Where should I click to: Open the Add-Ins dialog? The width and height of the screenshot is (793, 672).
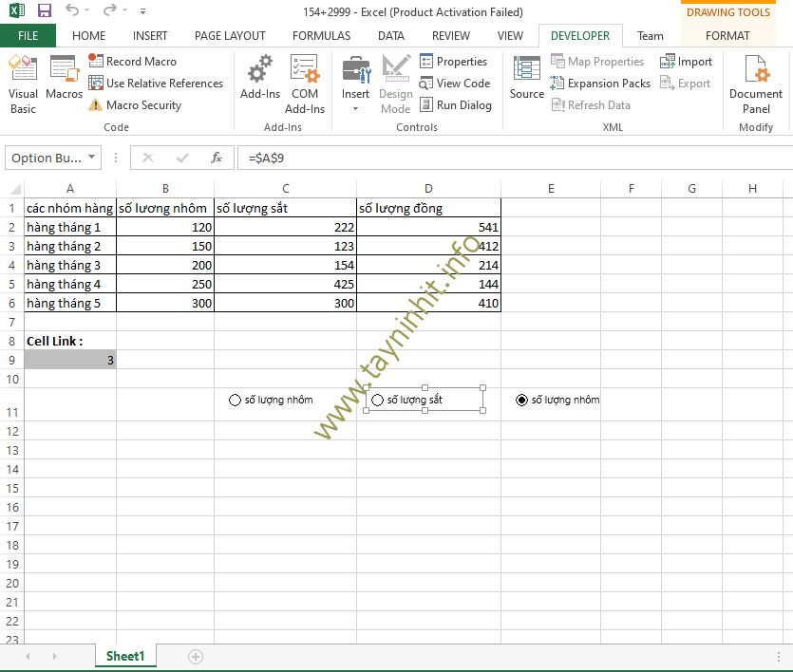coord(259,84)
